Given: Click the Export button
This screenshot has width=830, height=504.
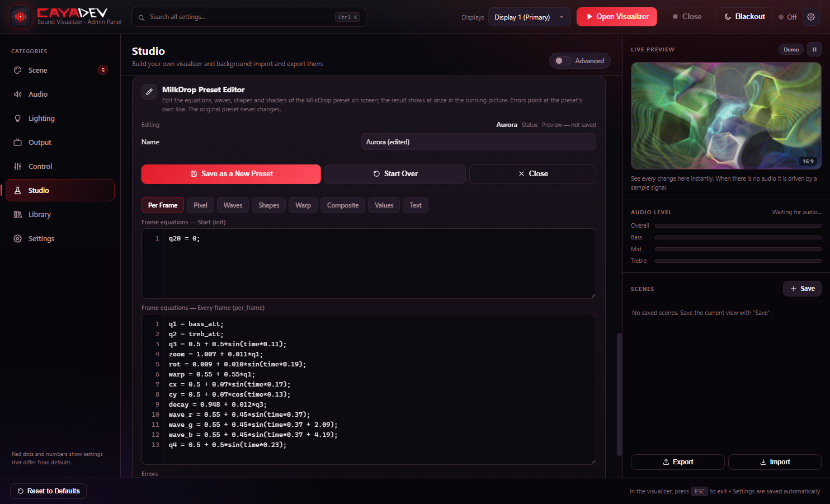Looking at the screenshot, I should 677,462.
